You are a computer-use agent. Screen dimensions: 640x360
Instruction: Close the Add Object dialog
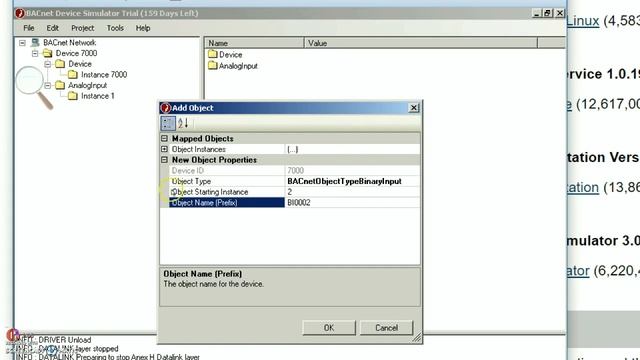click(413, 107)
